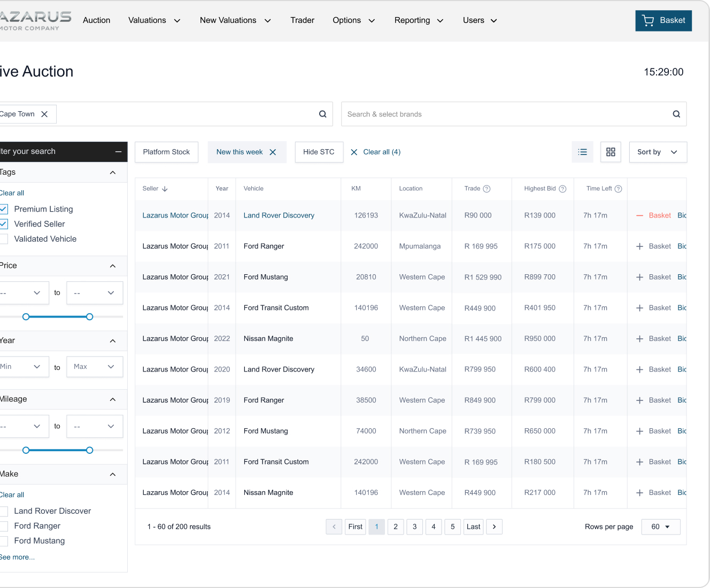
Task: Open the New Valuations menu
Action: click(x=235, y=20)
